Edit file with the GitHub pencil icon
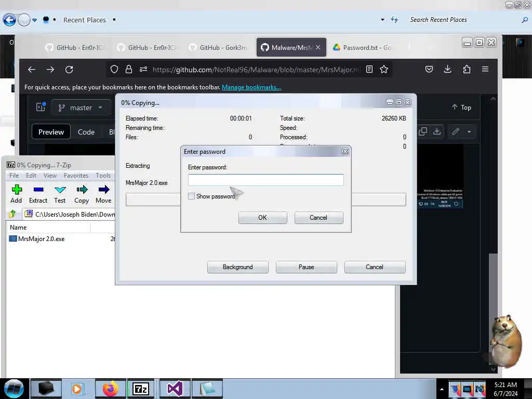532x399 pixels. pos(456,131)
